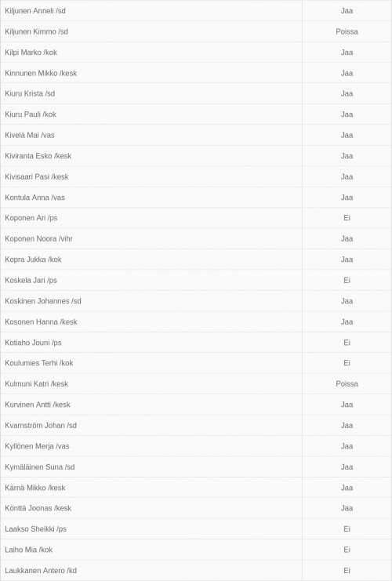
Task: Click Ei vote for Laukkanen Antero
Action: pos(347,570)
